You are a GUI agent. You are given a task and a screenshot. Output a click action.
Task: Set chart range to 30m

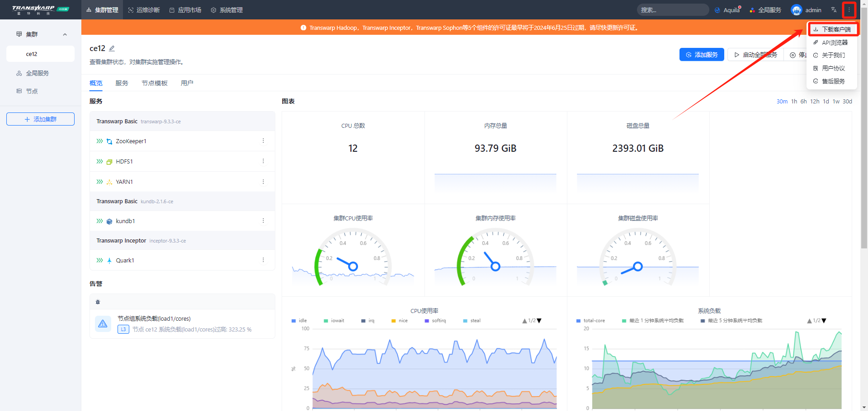[x=782, y=102]
